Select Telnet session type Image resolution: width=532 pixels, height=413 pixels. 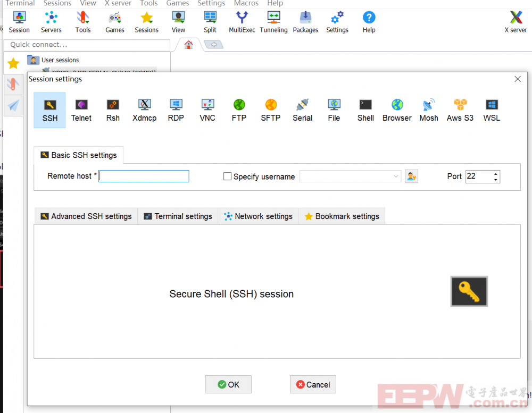tap(81, 110)
